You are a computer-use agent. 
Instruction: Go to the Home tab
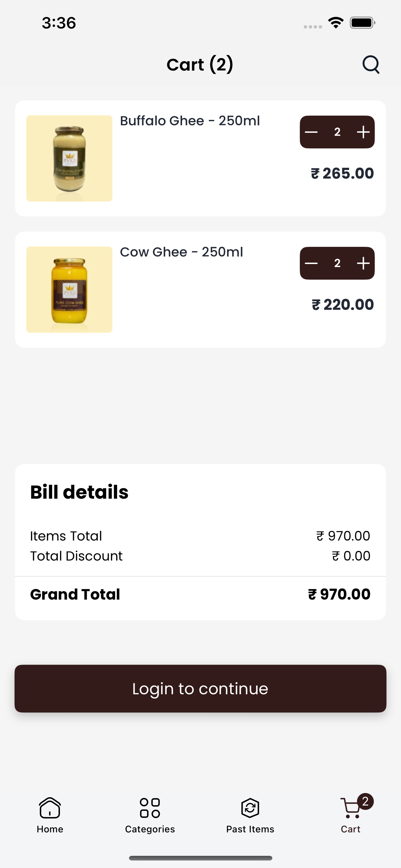pyautogui.click(x=50, y=815)
